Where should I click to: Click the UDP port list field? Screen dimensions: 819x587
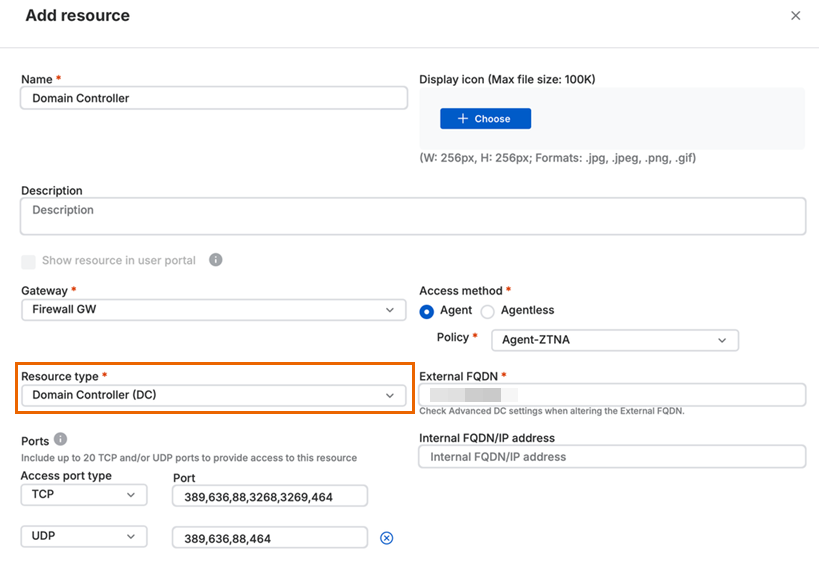(x=270, y=538)
